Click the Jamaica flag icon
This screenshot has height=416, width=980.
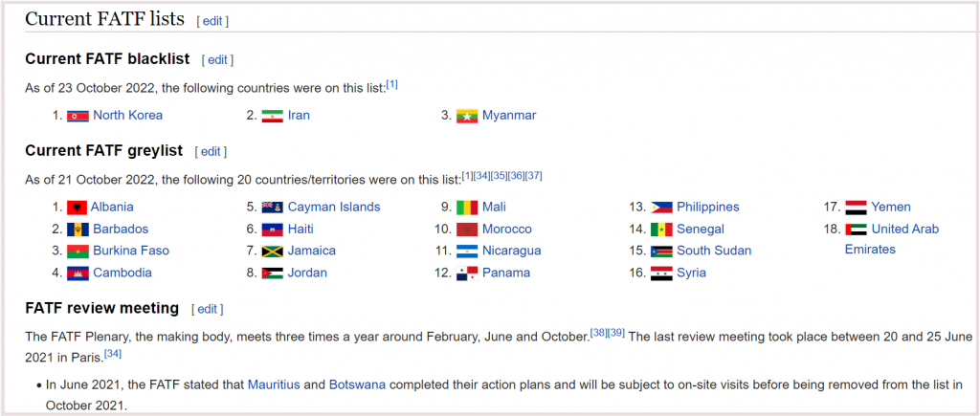coord(272,252)
